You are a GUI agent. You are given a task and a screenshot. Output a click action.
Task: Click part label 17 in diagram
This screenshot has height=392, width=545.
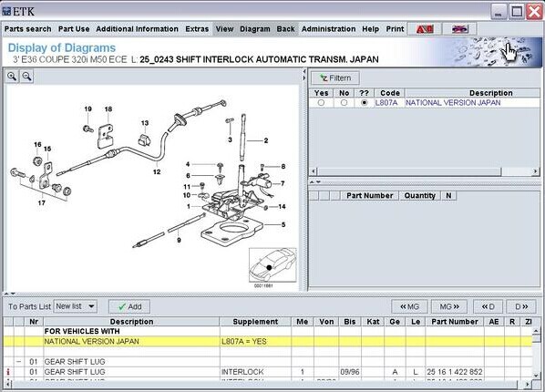tap(41, 202)
